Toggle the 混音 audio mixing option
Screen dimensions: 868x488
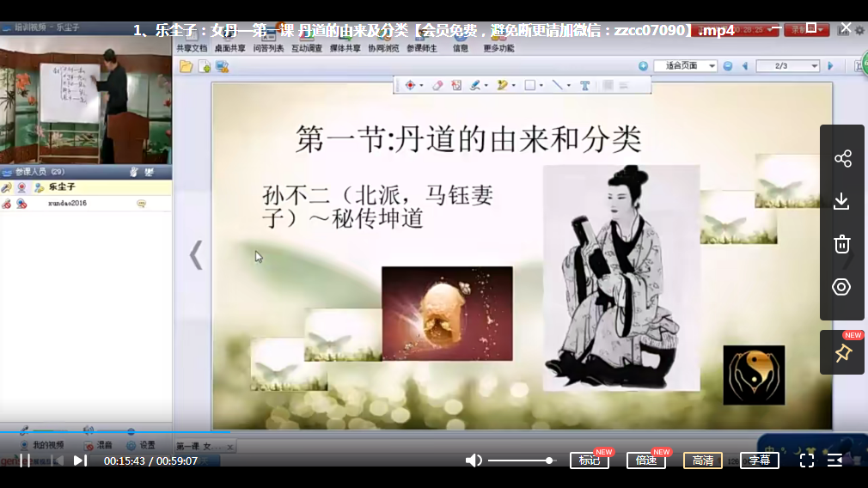[99, 445]
